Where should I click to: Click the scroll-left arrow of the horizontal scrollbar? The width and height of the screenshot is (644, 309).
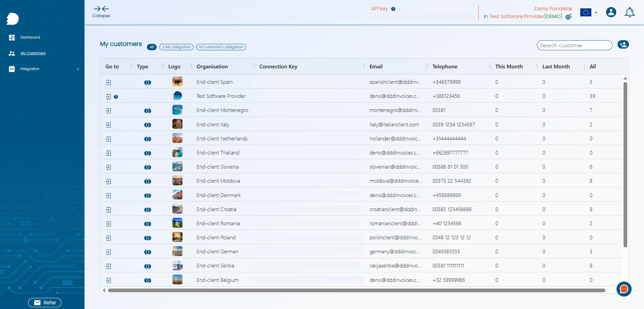click(104, 291)
